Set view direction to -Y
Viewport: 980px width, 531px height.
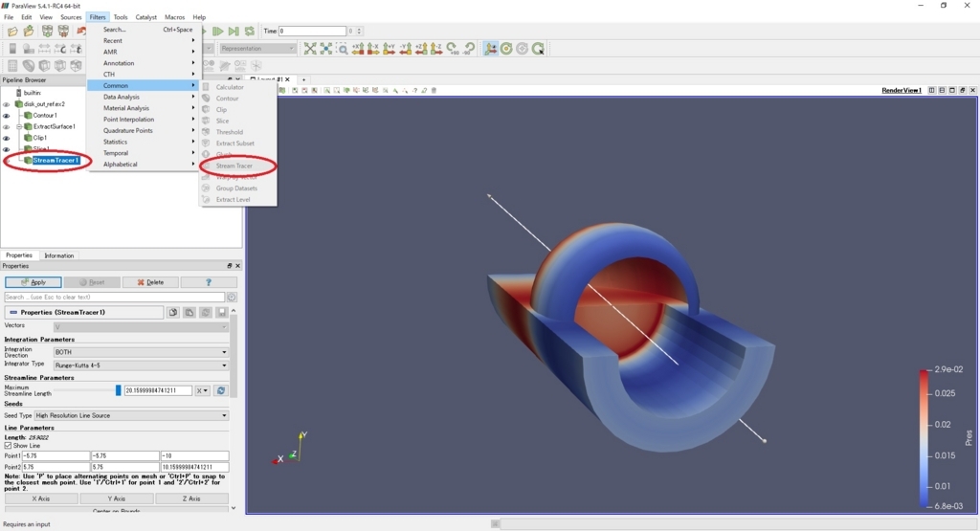[x=405, y=49]
